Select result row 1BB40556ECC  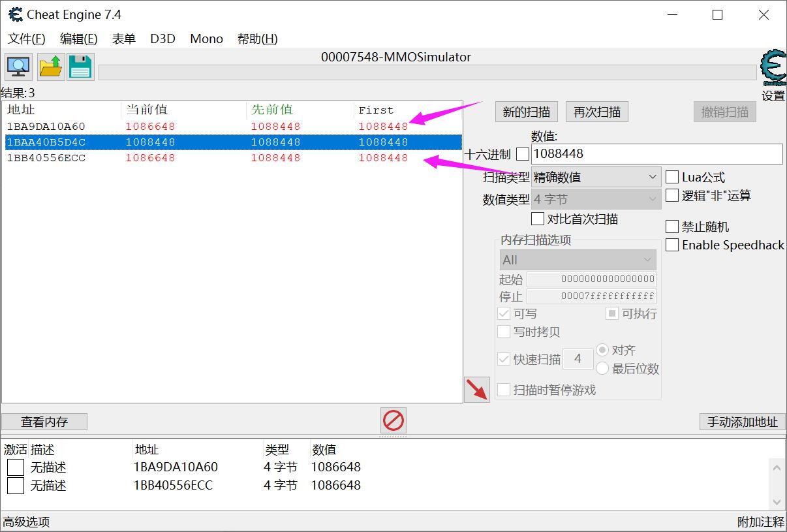(x=232, y=157)
